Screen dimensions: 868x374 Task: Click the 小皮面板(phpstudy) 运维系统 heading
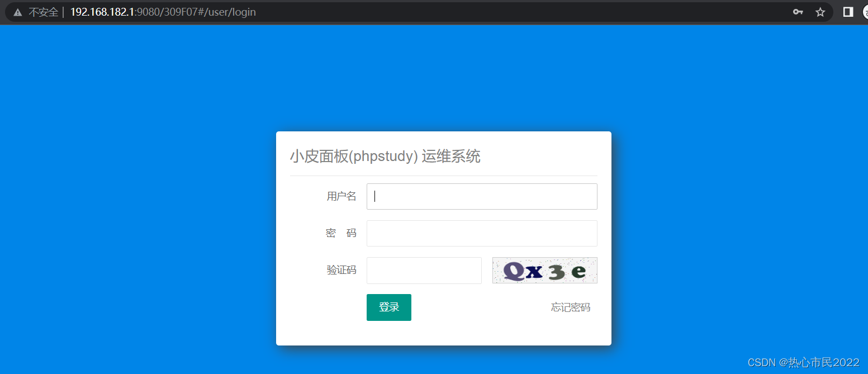point(385,157)
